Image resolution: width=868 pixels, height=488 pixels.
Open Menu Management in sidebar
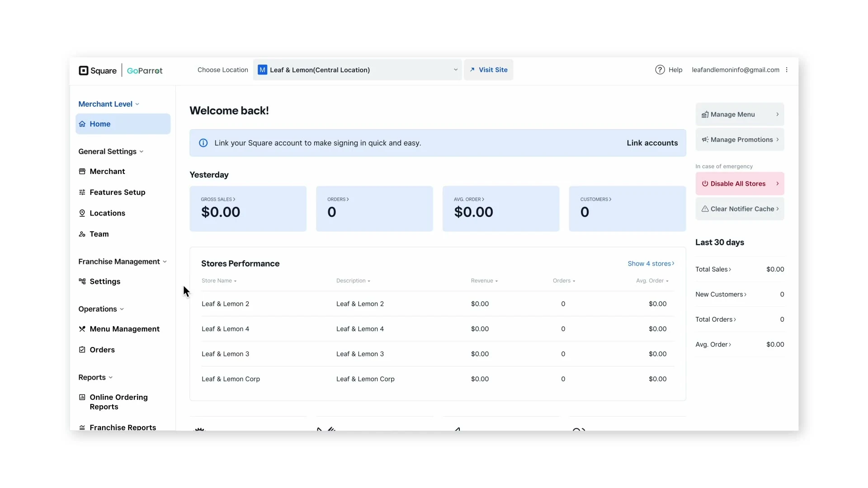[x=124, y=329]
